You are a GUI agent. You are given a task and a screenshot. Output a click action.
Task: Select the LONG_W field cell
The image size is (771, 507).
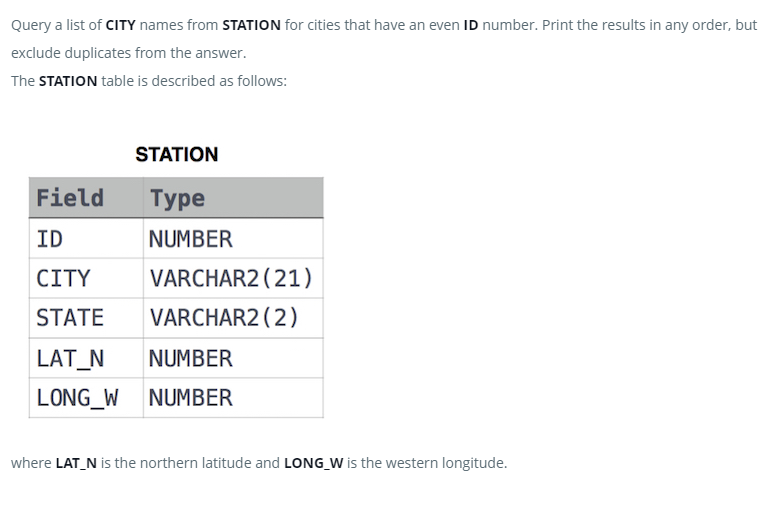tap(86, 398)
